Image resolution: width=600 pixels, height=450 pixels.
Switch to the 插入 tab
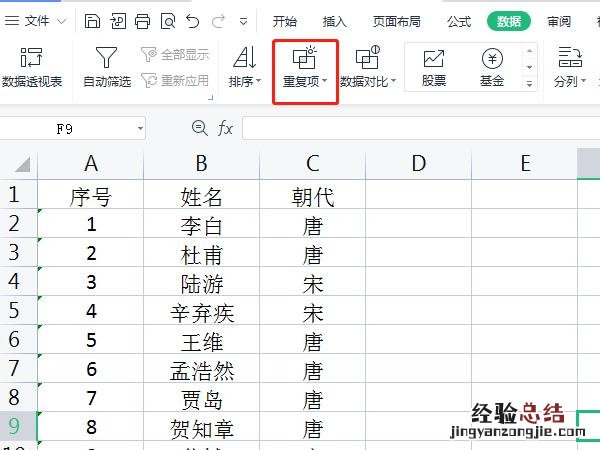[x=334, y=21]
